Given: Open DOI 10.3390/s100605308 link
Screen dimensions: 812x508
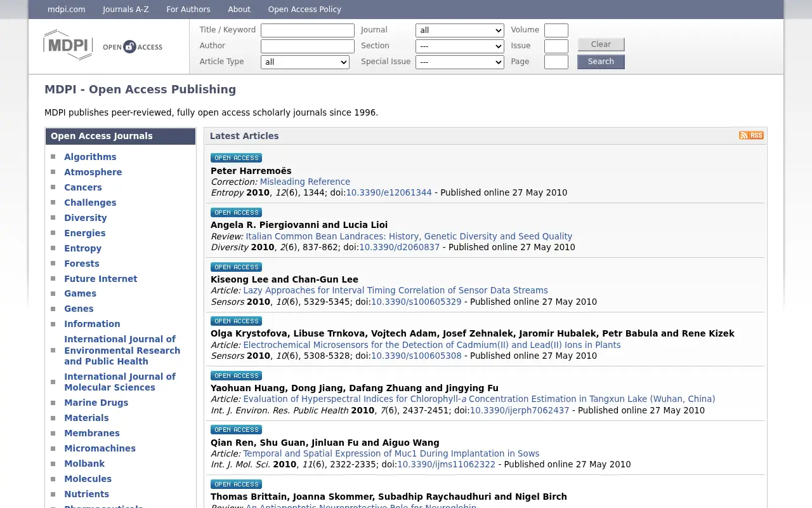Looking at the screenshot, I should (x=416, y=356).
